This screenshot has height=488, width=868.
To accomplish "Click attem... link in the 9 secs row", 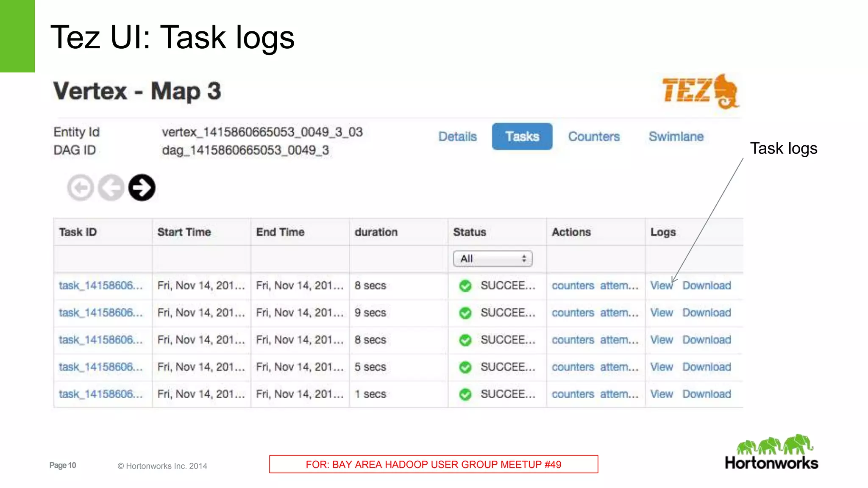I will click(619, 313).
